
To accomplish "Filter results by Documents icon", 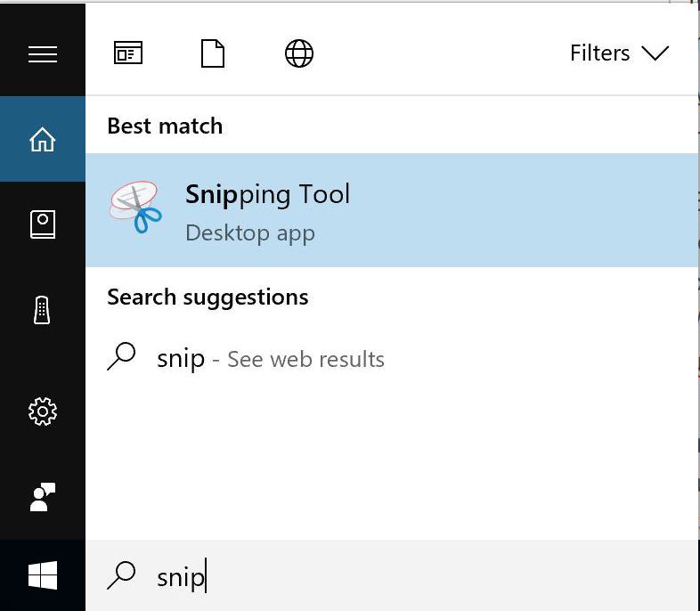I will coord(213,53).
